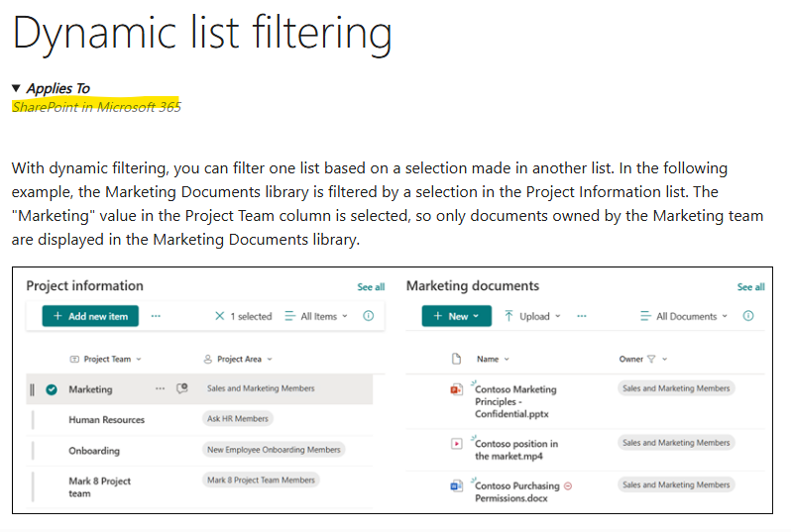Open the All Documents view dropdown
This screenshot has height=532, width=791.
[x=684, y=316]
